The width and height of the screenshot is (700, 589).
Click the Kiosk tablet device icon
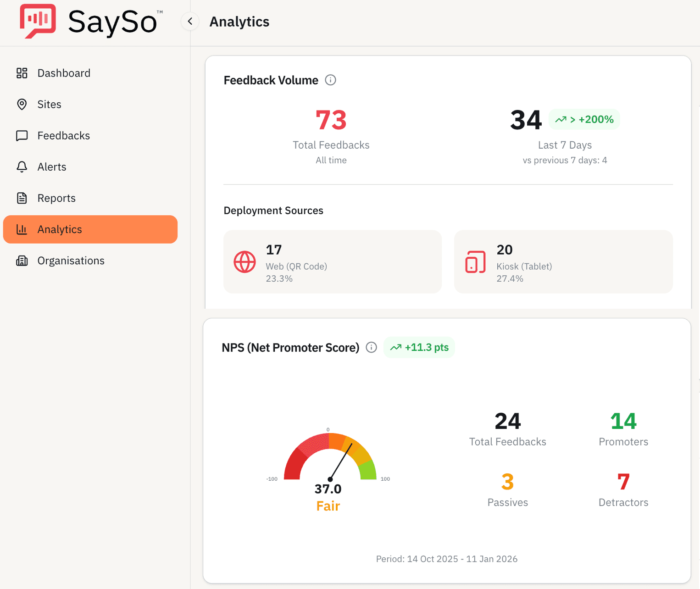[475, 261]
